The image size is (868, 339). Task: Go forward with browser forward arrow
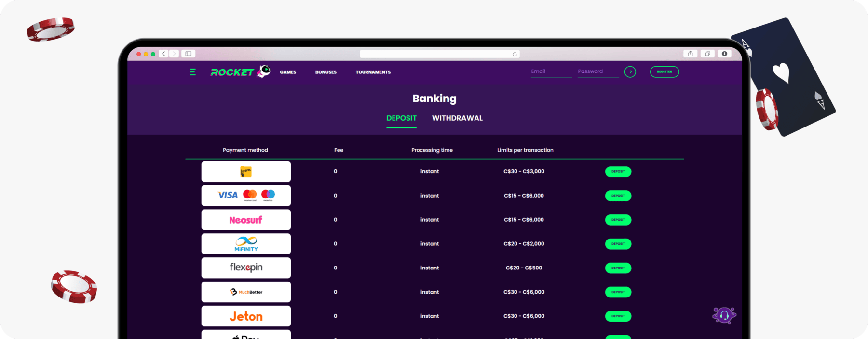174,54
